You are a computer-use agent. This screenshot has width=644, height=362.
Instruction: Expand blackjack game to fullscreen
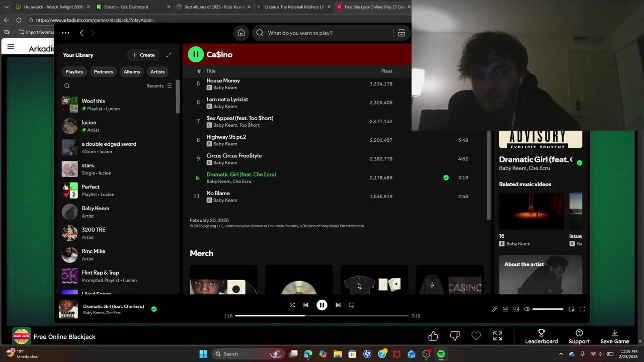(498, 336)
